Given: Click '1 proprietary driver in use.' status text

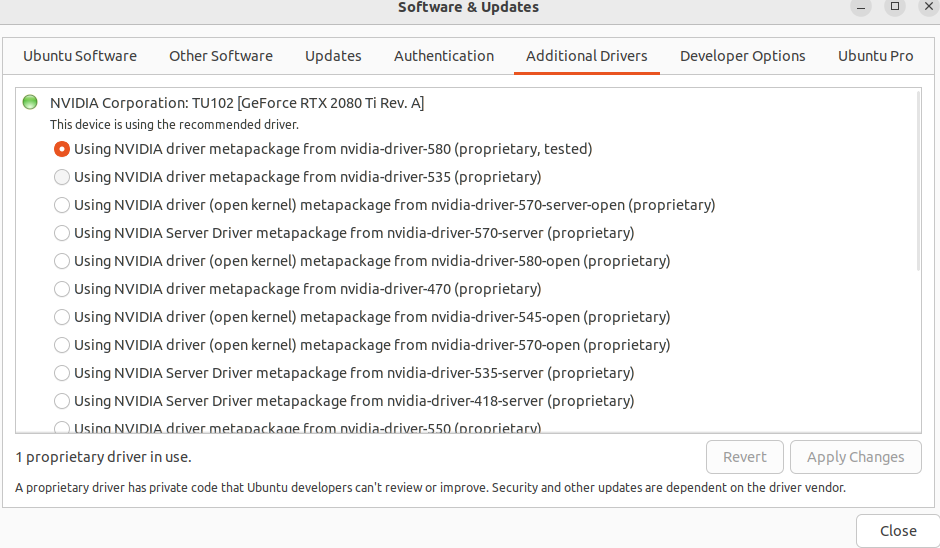Looking at the screenshot, I should point(103,457).
